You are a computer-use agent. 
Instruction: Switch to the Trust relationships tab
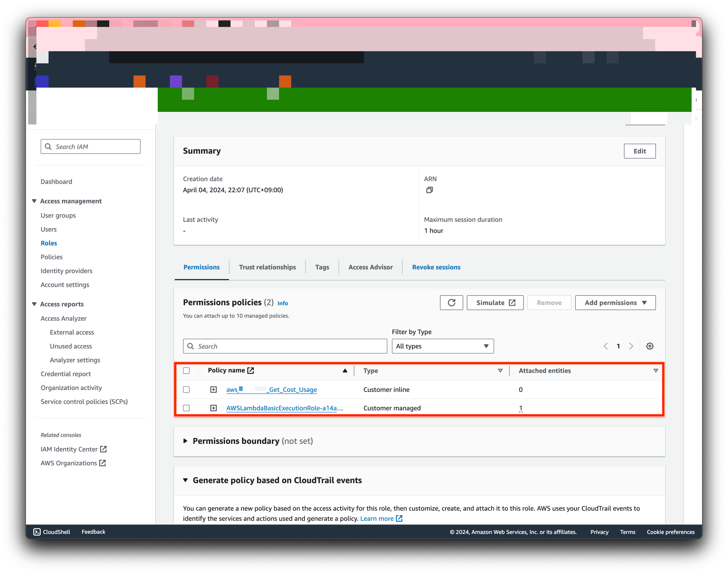267,267
